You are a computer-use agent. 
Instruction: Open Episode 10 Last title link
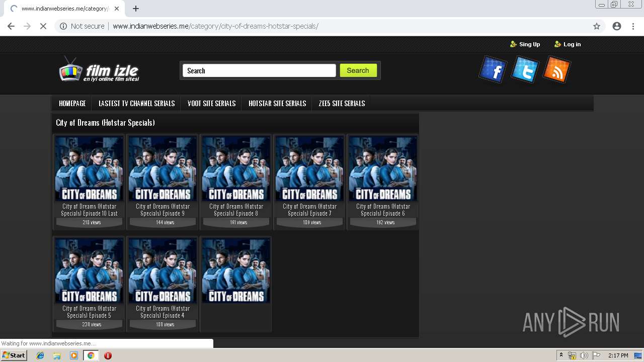point(89,210)
